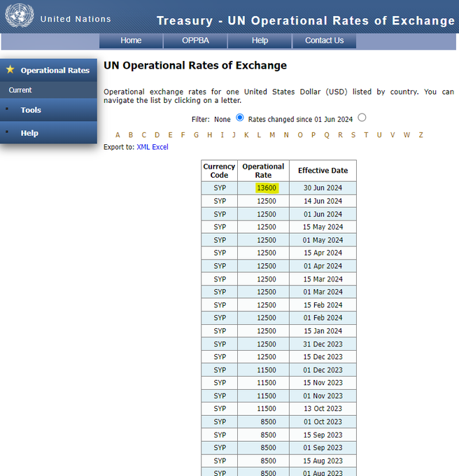Click the 30 Jun 2024 date cell
Image resolution: width=459 pixels, height=476 pixels.
click(x=323, y=188)
